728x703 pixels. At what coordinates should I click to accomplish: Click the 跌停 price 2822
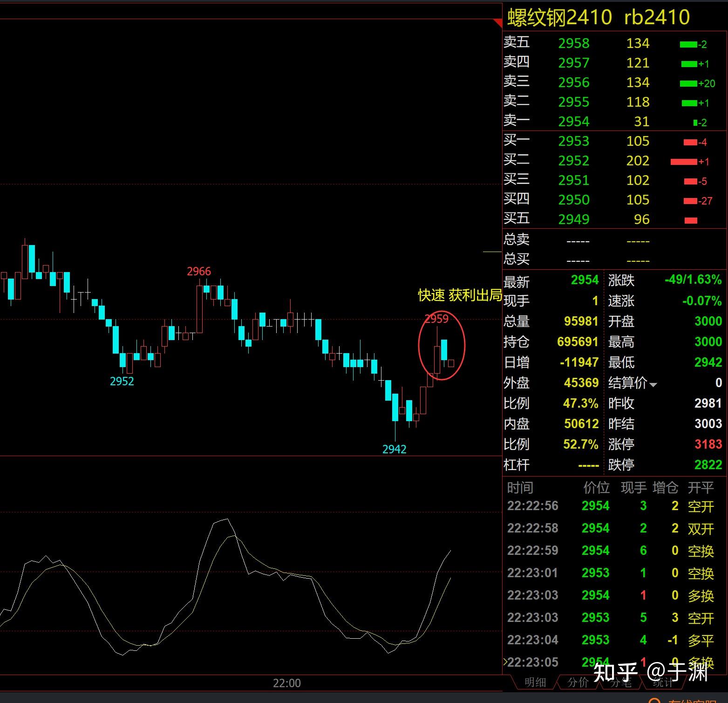[x=708, y=464]
